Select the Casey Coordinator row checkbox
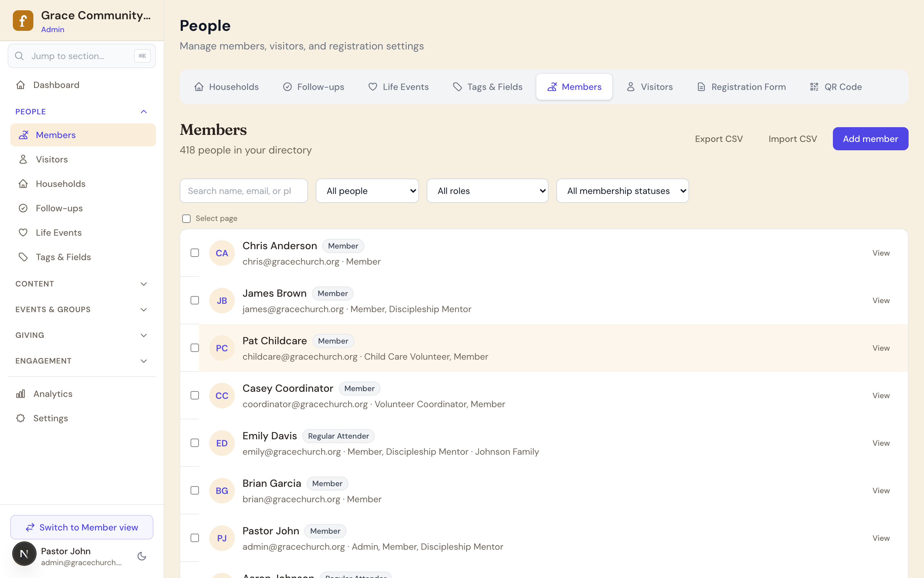 click(x=195, y=395)
